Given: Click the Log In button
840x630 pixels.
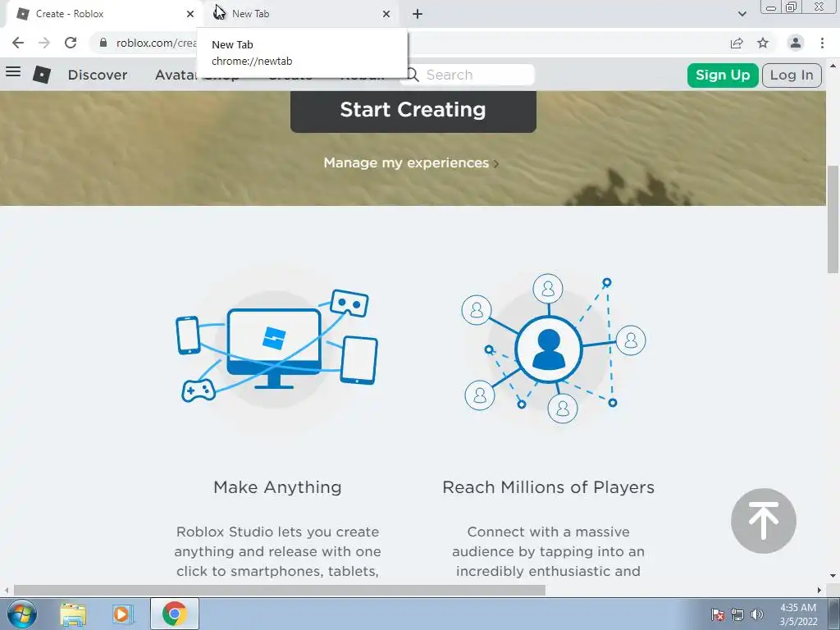Looking at the screenshot, I should click(x=792, y=75).
